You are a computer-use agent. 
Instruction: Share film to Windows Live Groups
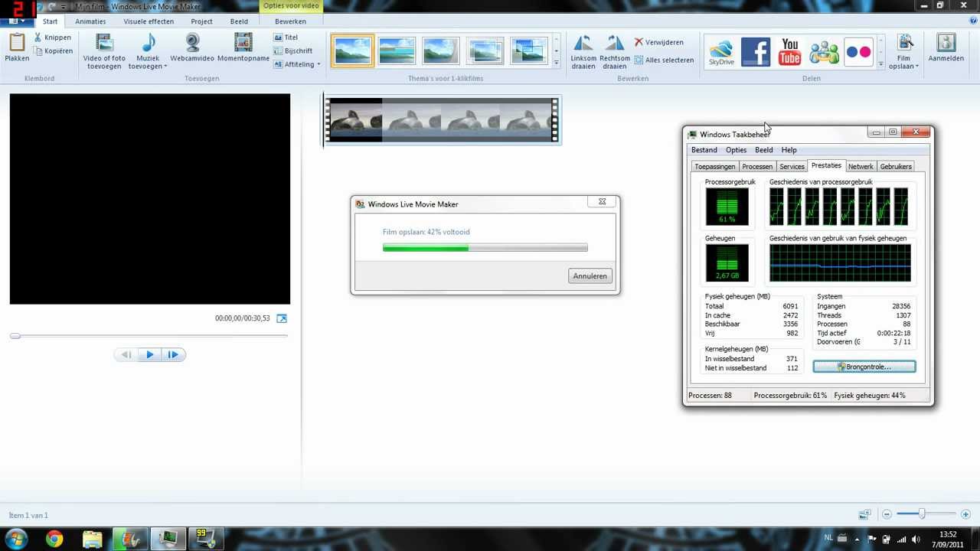pyautogui.click(x=825, y=51)
